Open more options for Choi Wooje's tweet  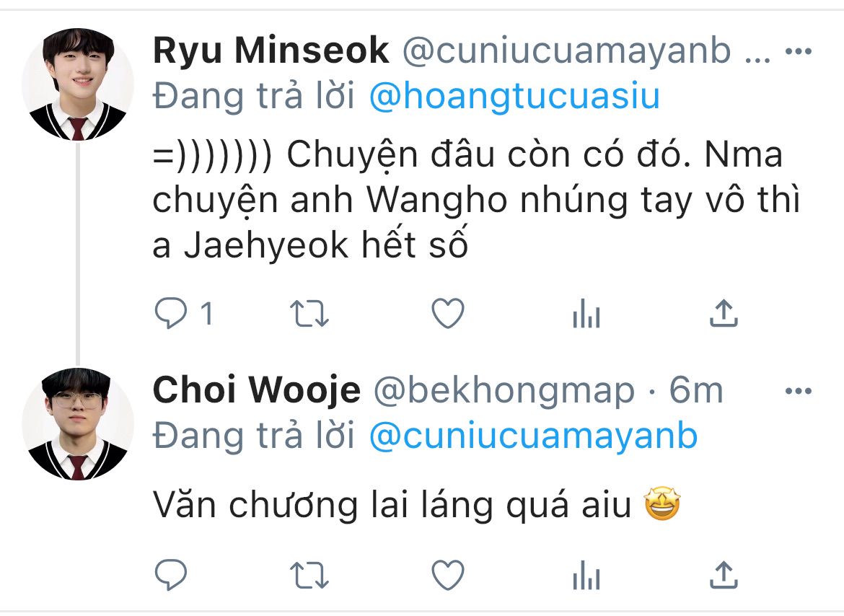[x=799, y=391]
